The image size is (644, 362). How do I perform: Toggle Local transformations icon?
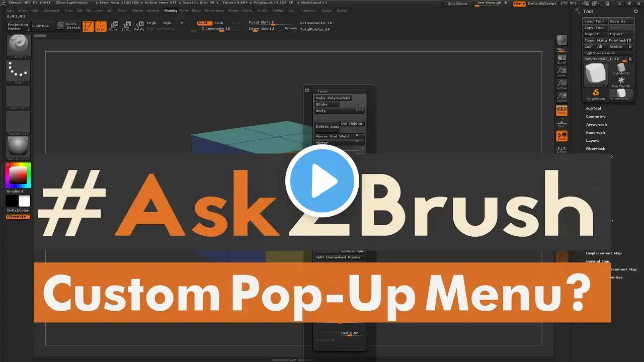(x=561, y=136)
